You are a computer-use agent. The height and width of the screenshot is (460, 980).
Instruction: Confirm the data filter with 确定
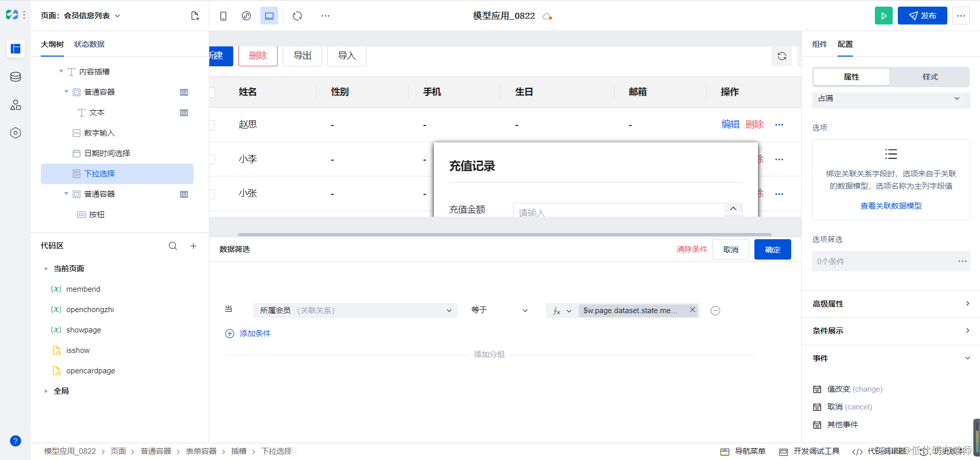point(773,249)
